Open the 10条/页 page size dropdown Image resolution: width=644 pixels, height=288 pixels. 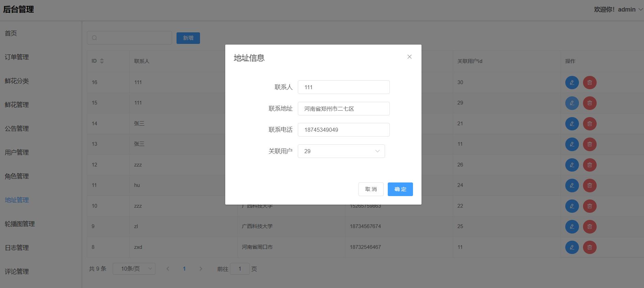(x=134, y=269)
